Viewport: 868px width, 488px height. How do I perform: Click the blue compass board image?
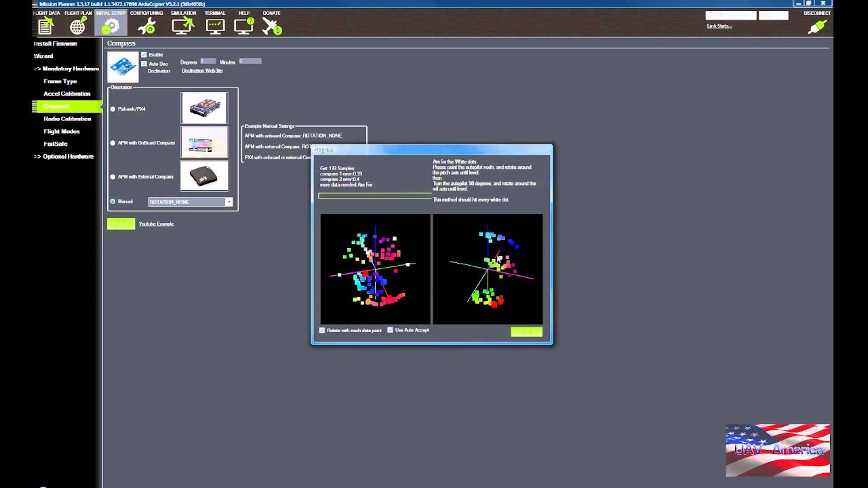pyautogui.click(x=123, y=66)
